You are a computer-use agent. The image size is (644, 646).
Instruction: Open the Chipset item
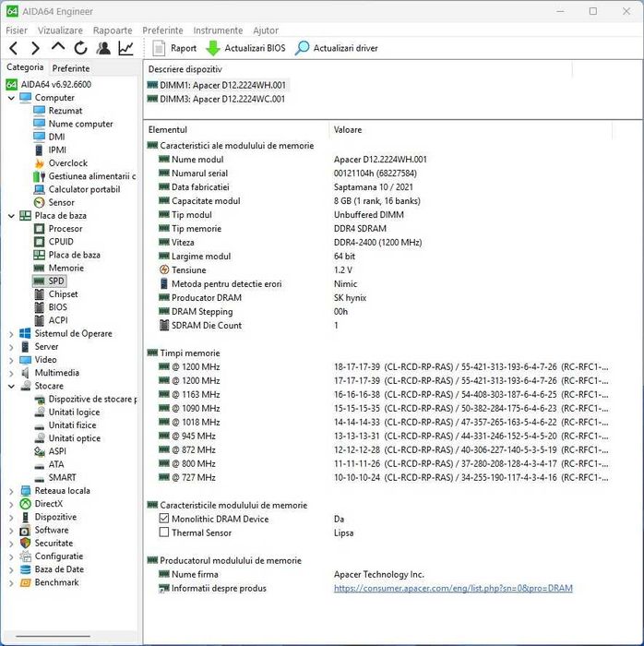point(56,294)
